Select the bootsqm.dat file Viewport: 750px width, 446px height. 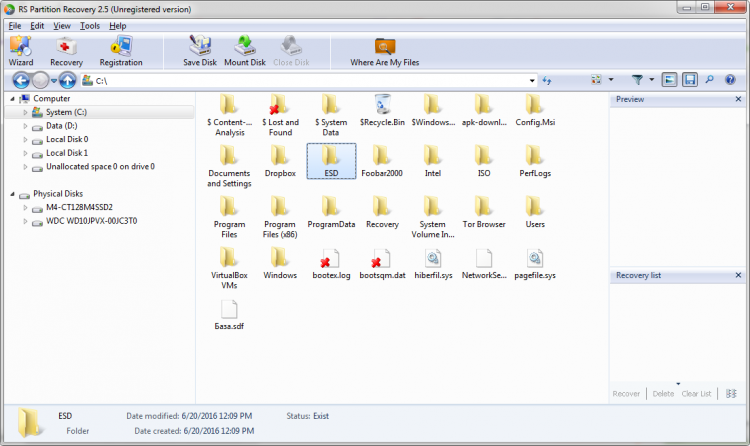[x=382, y=264]
